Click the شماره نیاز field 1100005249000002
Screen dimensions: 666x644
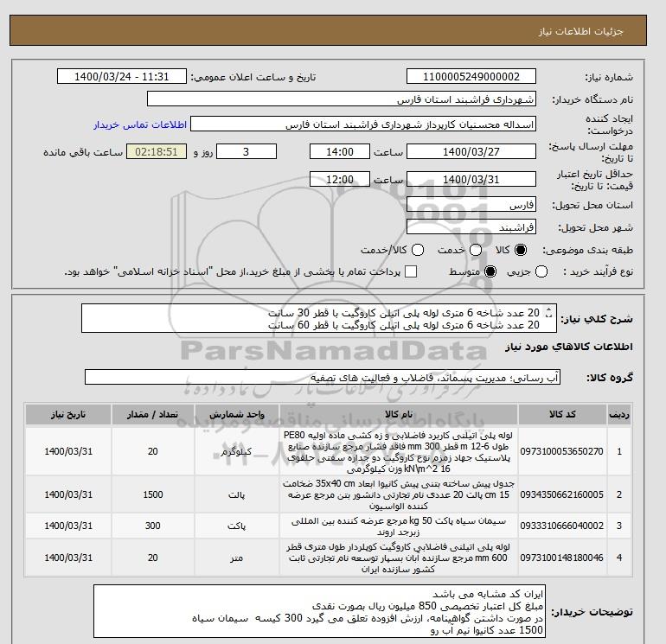(x=471, y=76)
